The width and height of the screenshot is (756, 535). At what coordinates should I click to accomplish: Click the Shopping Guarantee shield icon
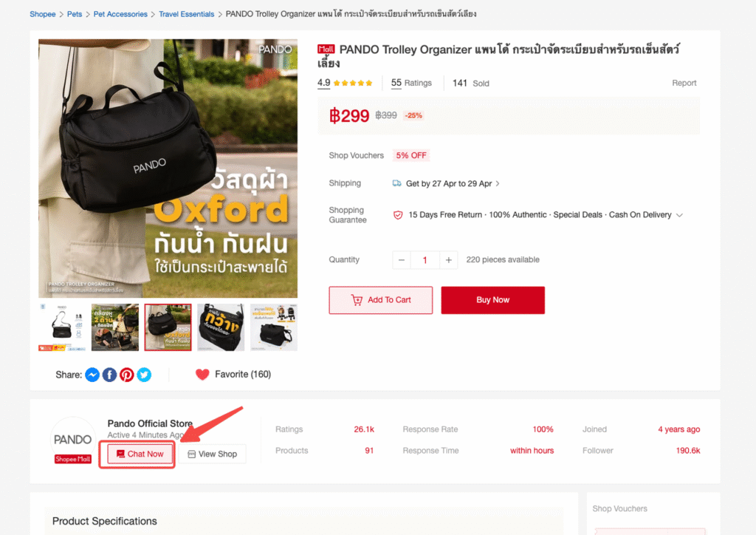point(398,215)
